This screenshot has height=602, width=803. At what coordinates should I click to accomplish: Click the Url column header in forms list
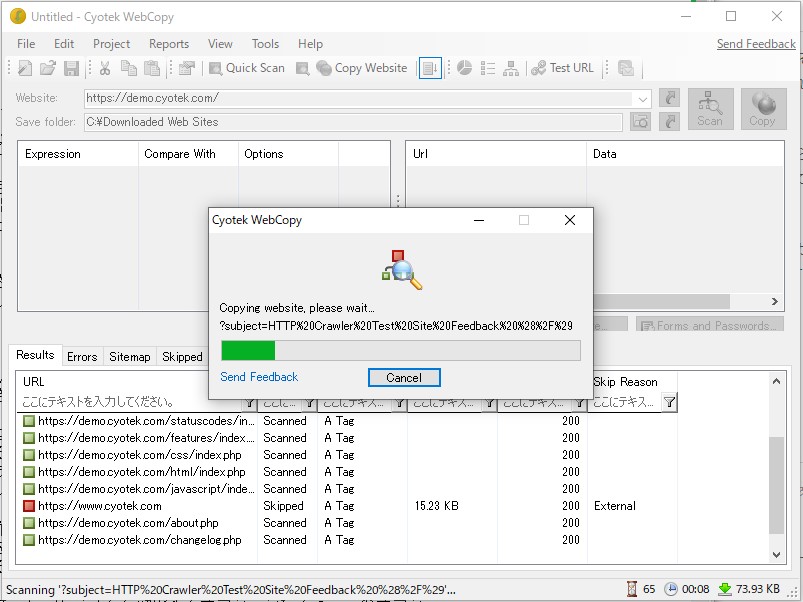pos(496,154)
